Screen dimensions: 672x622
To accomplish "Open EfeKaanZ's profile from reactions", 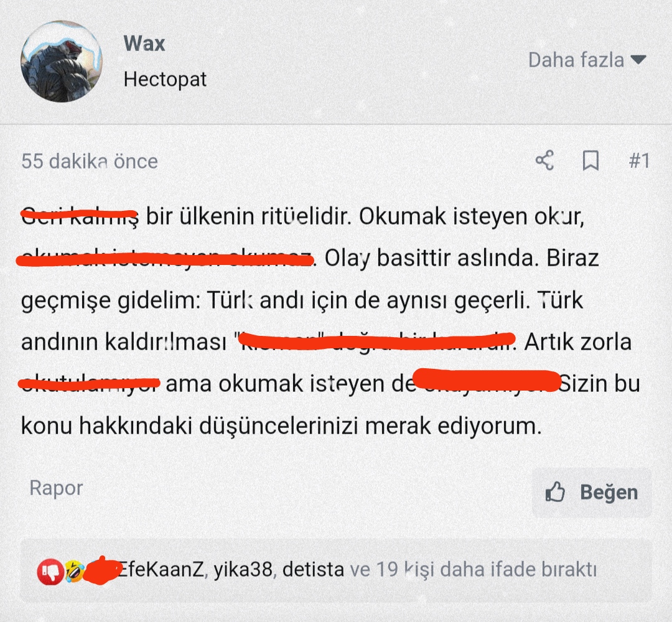I will tap(161, 570).
